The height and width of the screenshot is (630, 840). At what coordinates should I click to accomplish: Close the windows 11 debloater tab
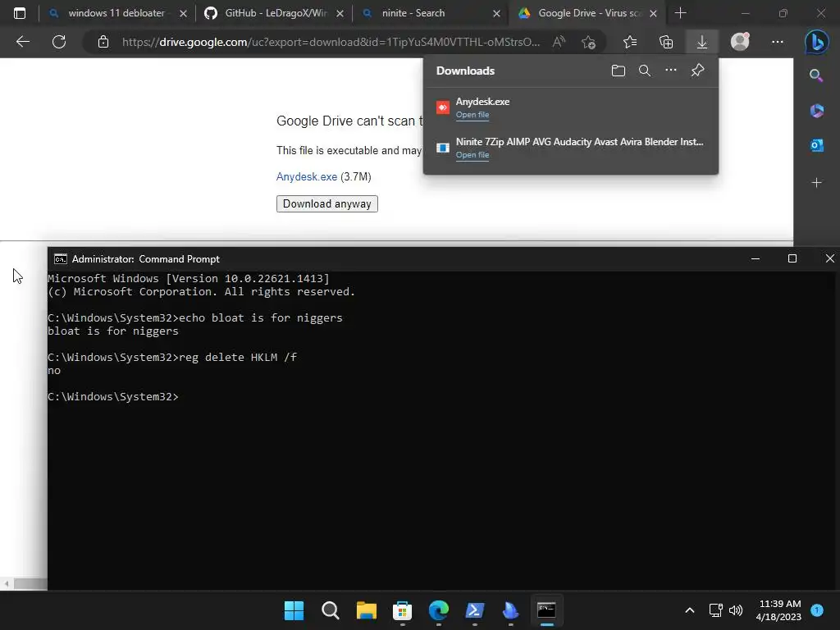(183, 13)
